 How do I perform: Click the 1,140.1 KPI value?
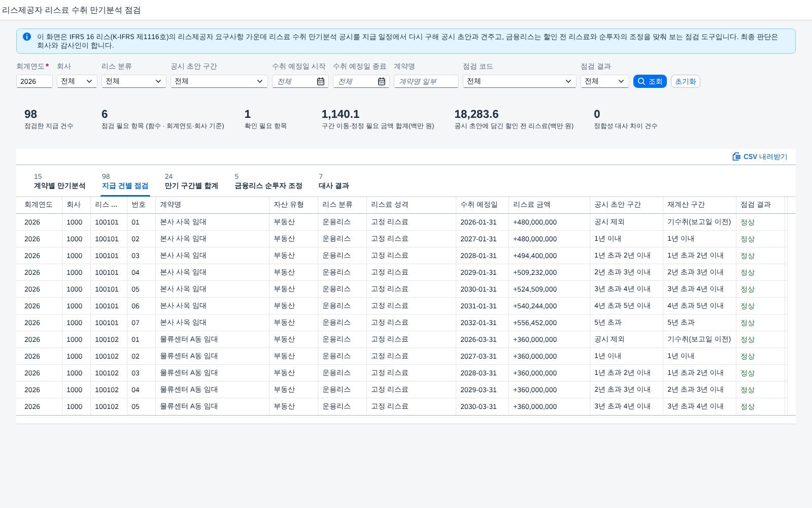[x=341, y=114]
